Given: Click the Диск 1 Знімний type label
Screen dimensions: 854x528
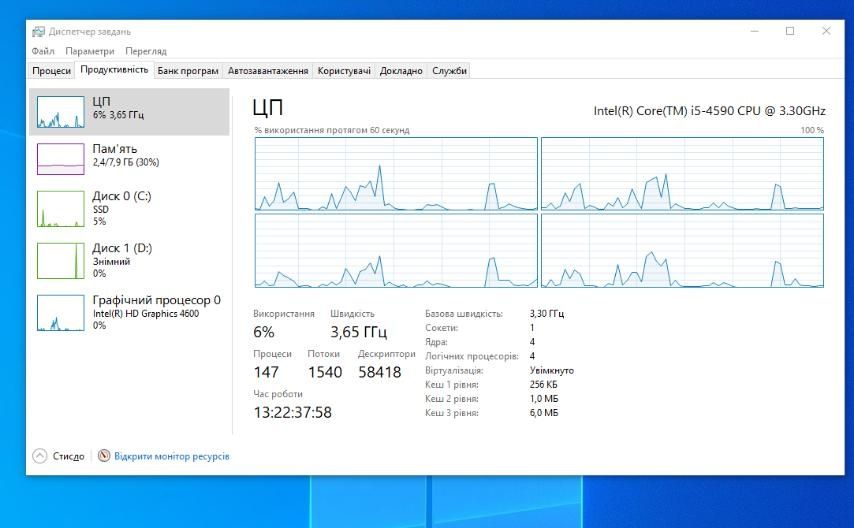Looking at the screenshot, I should tap(112, 262).
